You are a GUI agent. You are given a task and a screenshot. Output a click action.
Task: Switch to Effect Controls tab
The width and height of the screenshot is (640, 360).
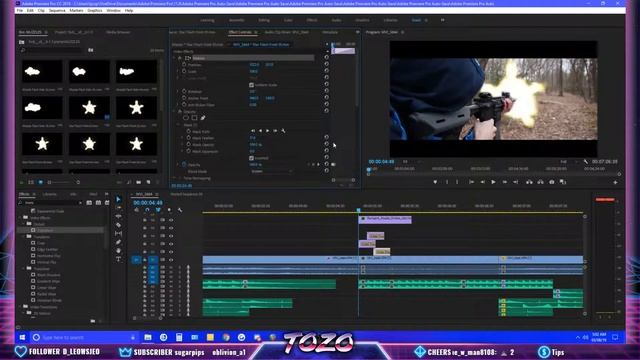point(240,32)
